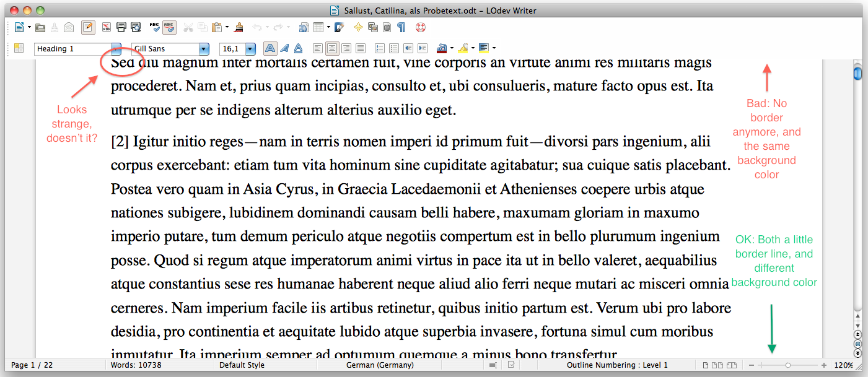Click the zoom slider handle
The image size is (868, 377).
[787, 365]
